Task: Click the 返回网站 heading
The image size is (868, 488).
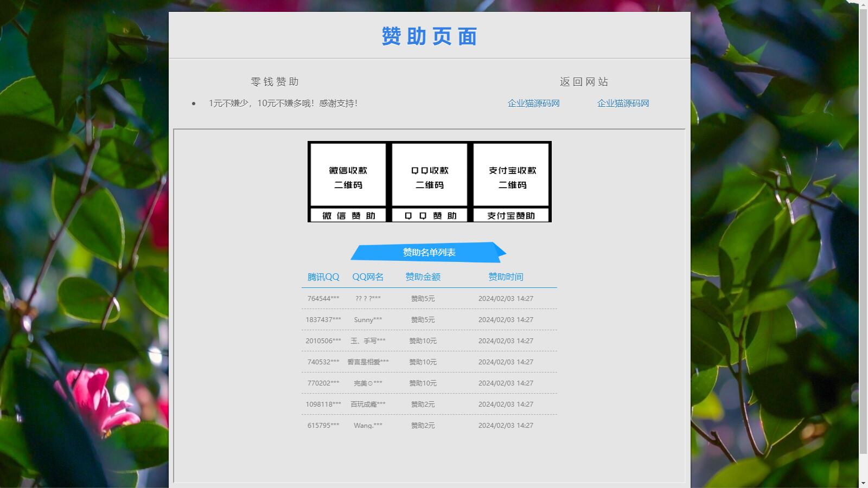Action: click(584, 82)
